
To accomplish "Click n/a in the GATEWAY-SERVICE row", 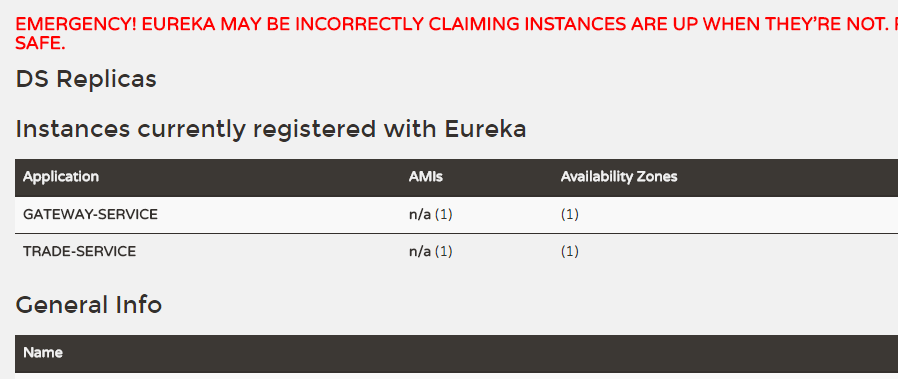I will click(x=420, y=214).
